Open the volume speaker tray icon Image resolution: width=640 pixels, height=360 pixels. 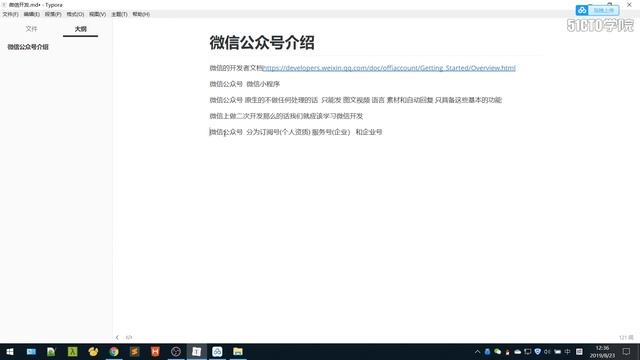pos(547,351)
